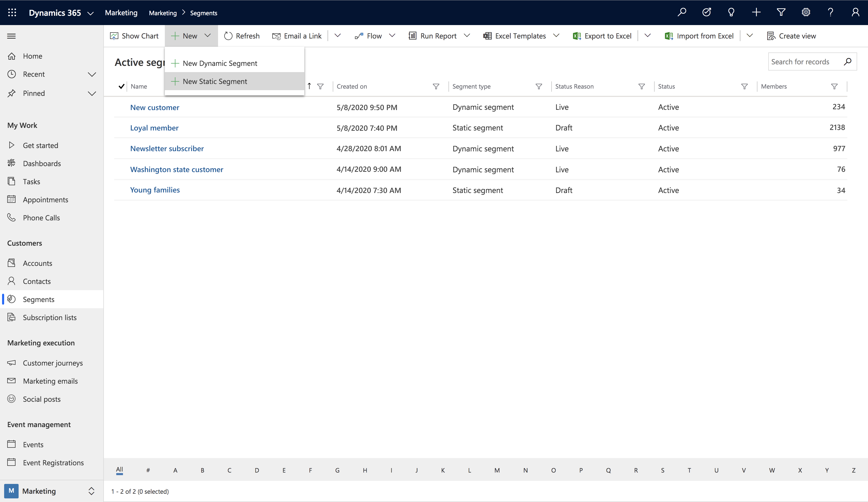Toggle the checkbox in Name column header
This screenshot has height=502, width=868.
[x=122, y=87]
